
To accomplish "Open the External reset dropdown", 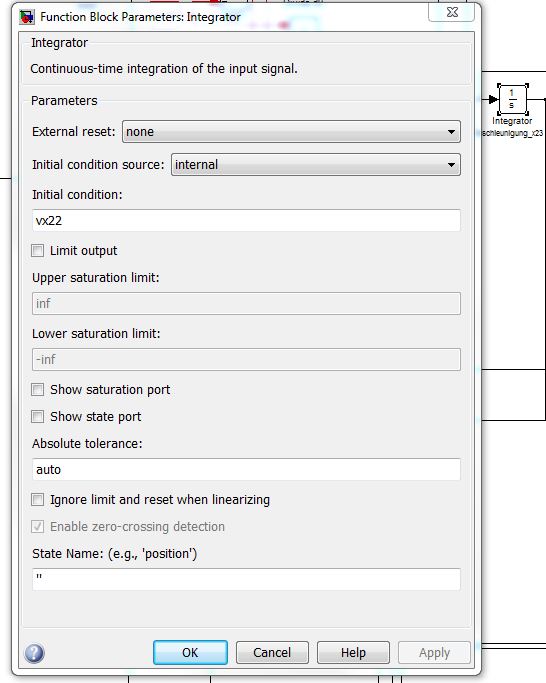I will pyautogui.click(x=291, y=132).
